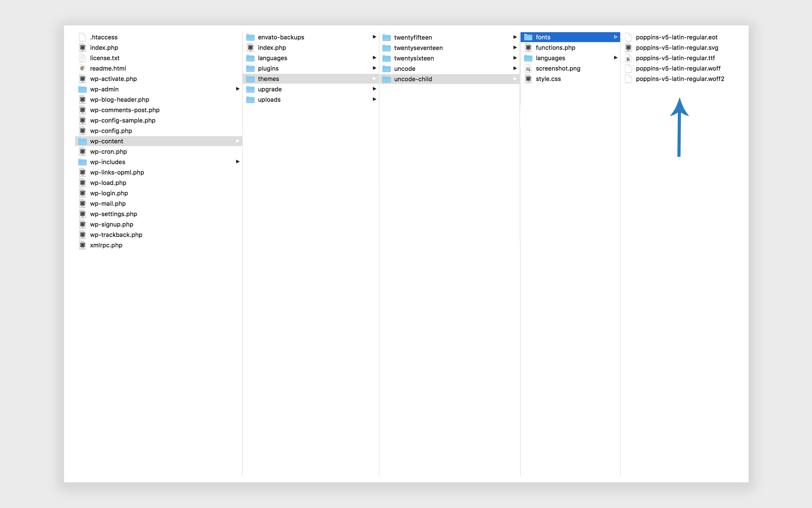
Task: Select poppins-v5-latin-regular.woff2 file
Action: point(680,79)
